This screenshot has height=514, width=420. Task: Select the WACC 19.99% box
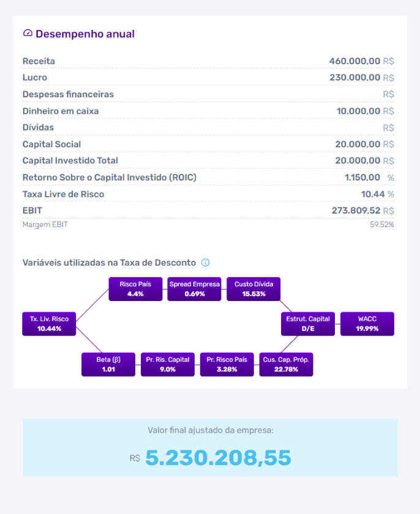coord(367,324)
